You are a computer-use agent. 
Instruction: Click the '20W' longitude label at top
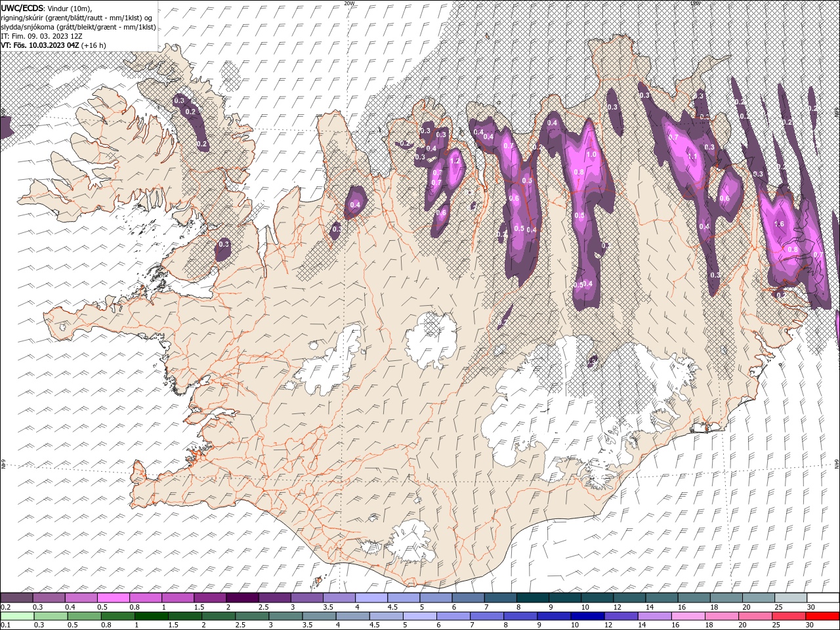pyautogui.click(x=349, y=3)
